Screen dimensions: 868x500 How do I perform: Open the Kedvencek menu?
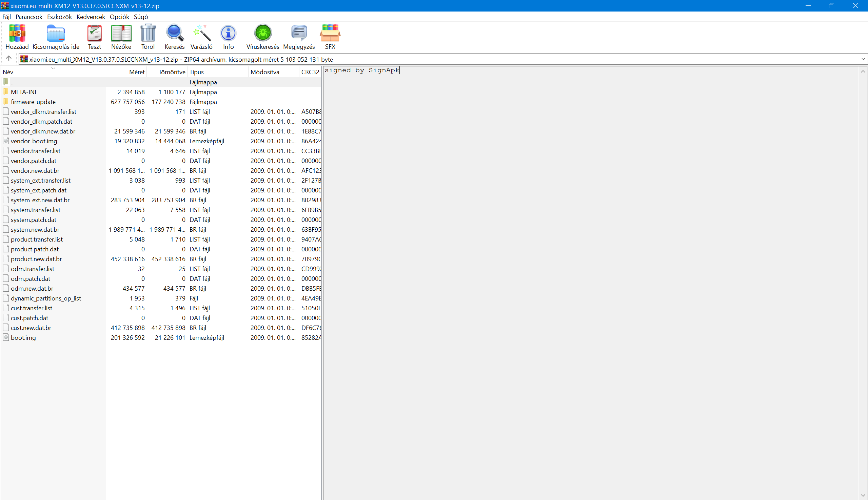point(91,17)
